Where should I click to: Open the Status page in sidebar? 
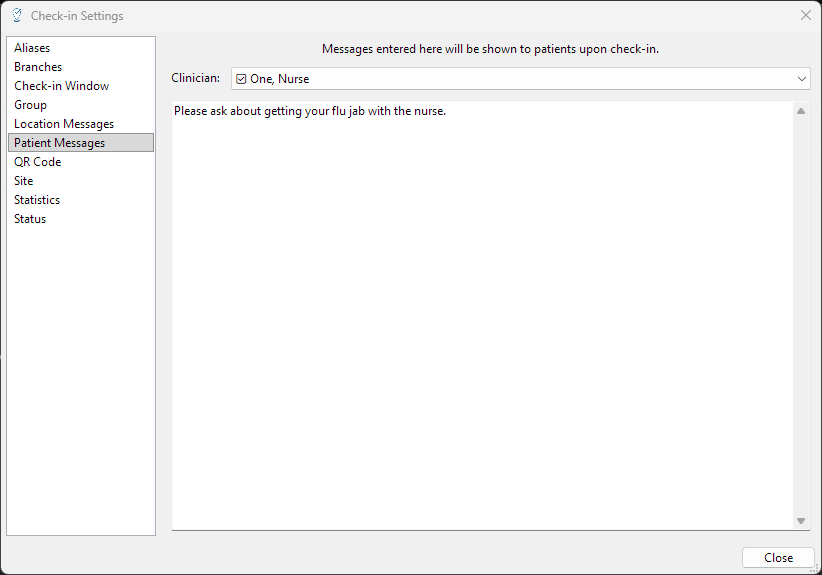[x=30, y=219]
